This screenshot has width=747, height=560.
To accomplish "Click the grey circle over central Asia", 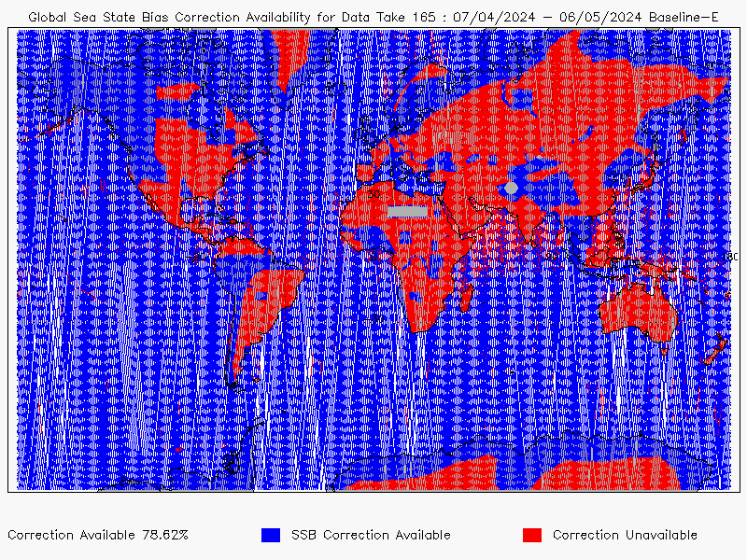I will pos(511,188).
